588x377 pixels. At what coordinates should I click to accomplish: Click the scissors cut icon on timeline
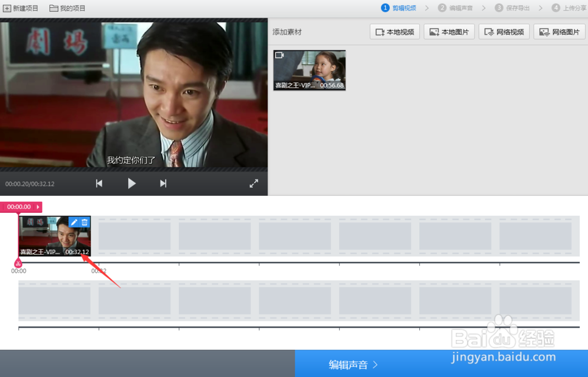coord(18,263)
